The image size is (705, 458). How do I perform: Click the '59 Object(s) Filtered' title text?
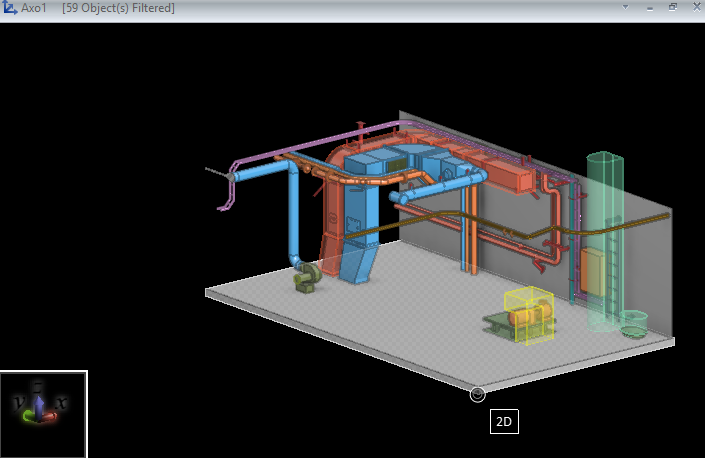pyautogui.click(x=118, y=8)
